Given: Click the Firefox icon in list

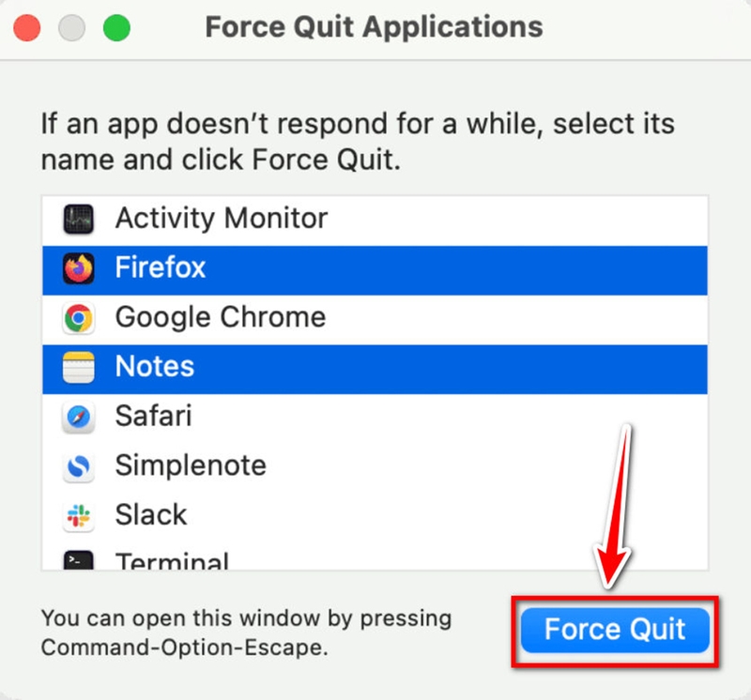Looking at the screenshot, I should (x=78, y=269).
